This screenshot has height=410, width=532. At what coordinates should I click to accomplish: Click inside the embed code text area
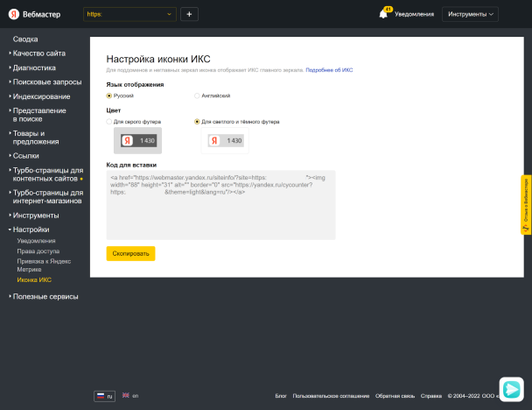pyautogui.click(x=220, y=205)
